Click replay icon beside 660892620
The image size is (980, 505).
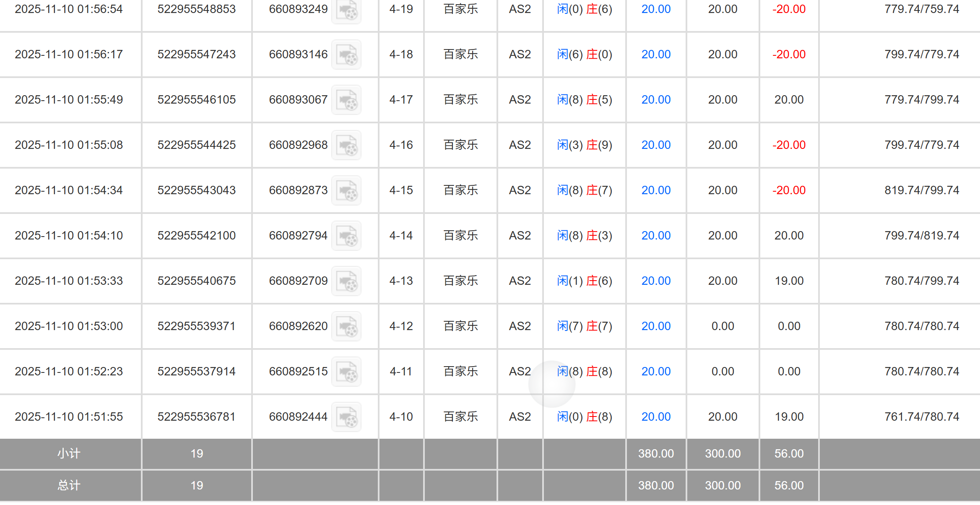pos(346,326)
